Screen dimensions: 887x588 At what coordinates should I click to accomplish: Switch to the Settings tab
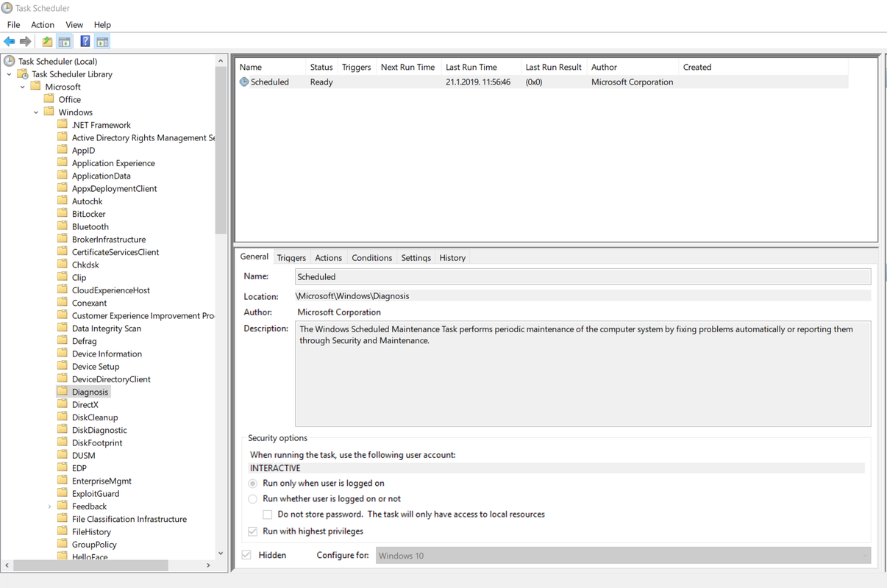click(x=416, y=258)
